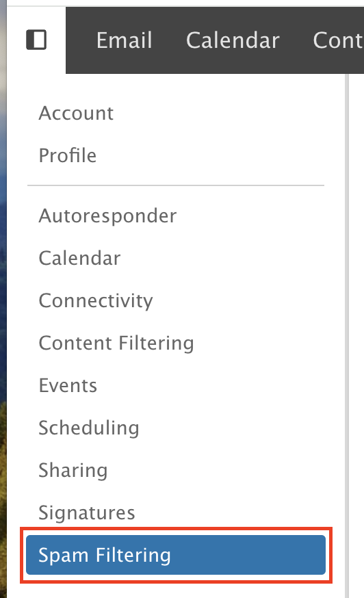364x598 pixels.
Task: Click empty dark navigation bar before Email
Action: (80, 40)
